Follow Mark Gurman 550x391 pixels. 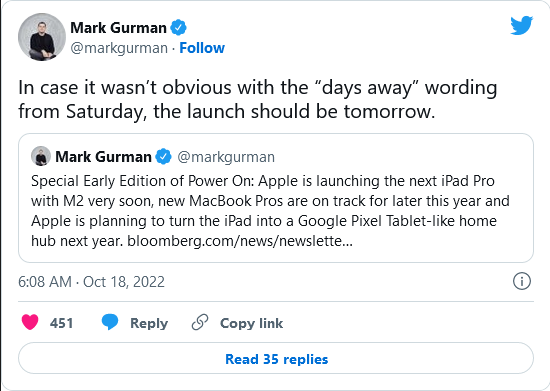[202, 48]
